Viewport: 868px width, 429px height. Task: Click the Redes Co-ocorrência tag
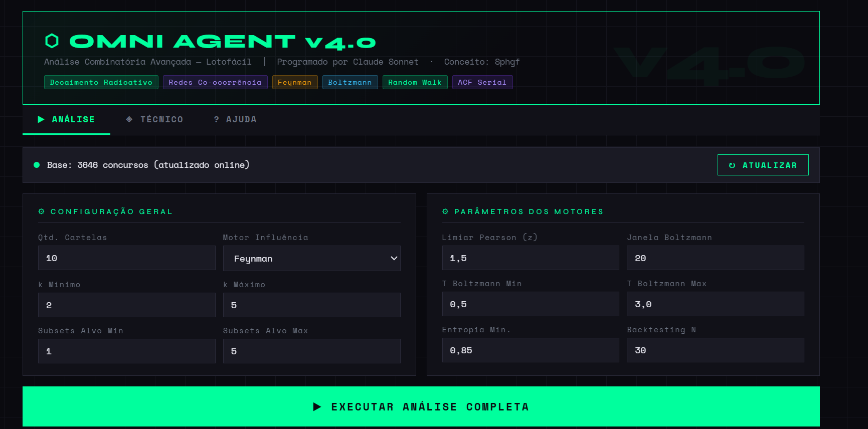215,82
